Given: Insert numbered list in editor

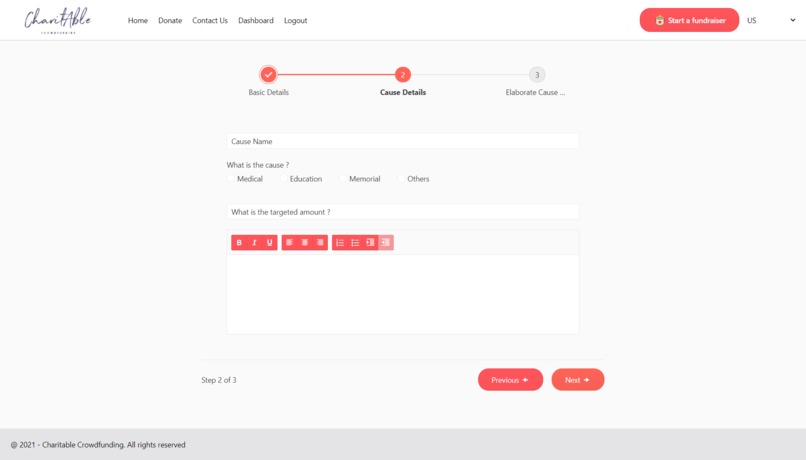Looking at the screenshot, I should point(340,243).
